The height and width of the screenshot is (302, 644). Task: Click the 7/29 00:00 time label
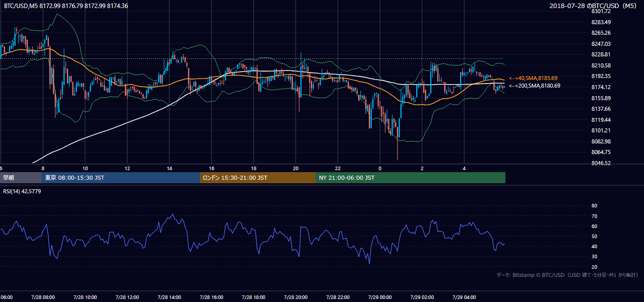(379, 297)
